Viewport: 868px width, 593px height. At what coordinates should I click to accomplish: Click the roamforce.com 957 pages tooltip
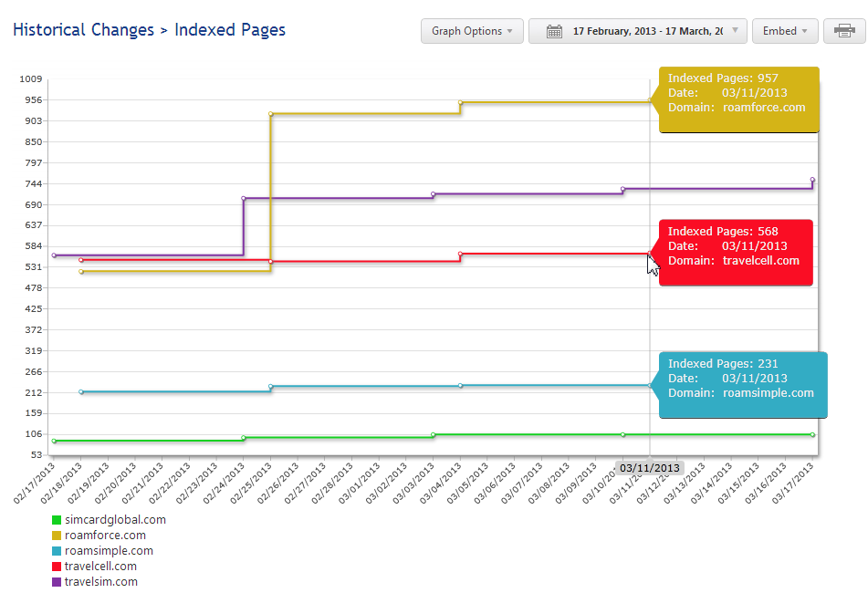[738, 99]
